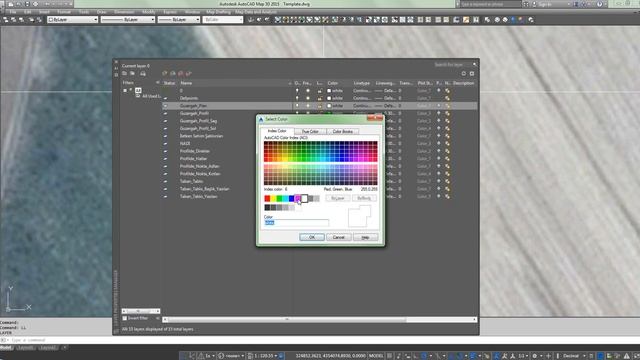Image resolution: width=640 pixels, height=360 pixels.
Task: Click the Set Current layer icon
Action: pyautogui.click(x=189, y=73)
